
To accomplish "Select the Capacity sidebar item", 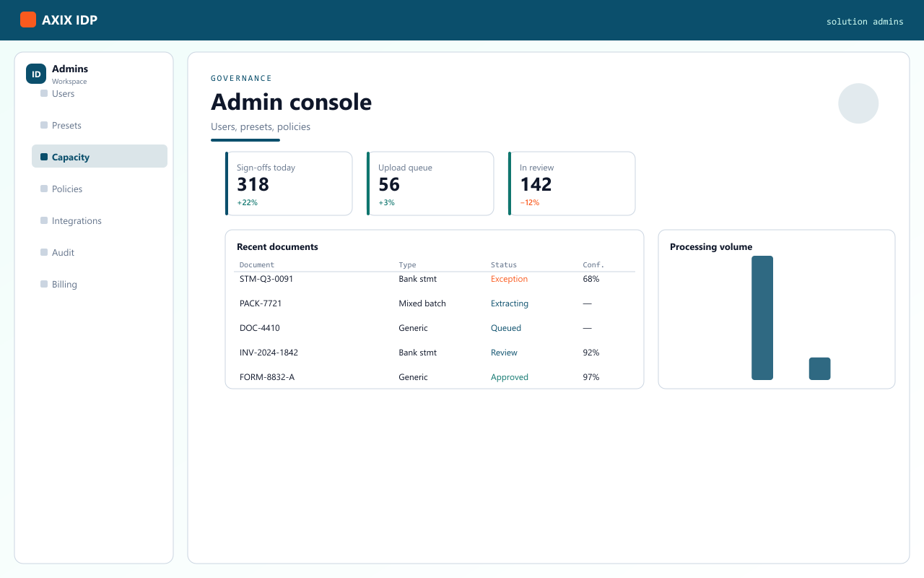I will pos(100,158).
